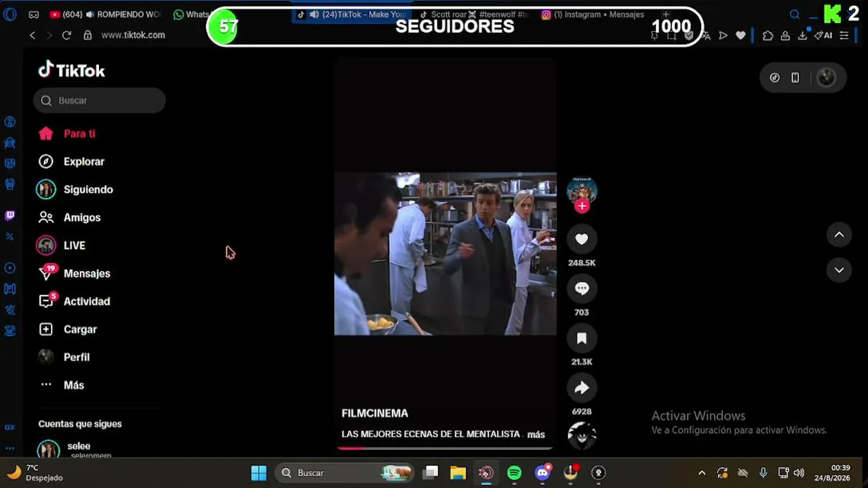
Task: Open the Cargar upload page
Action: pos(68,329)
